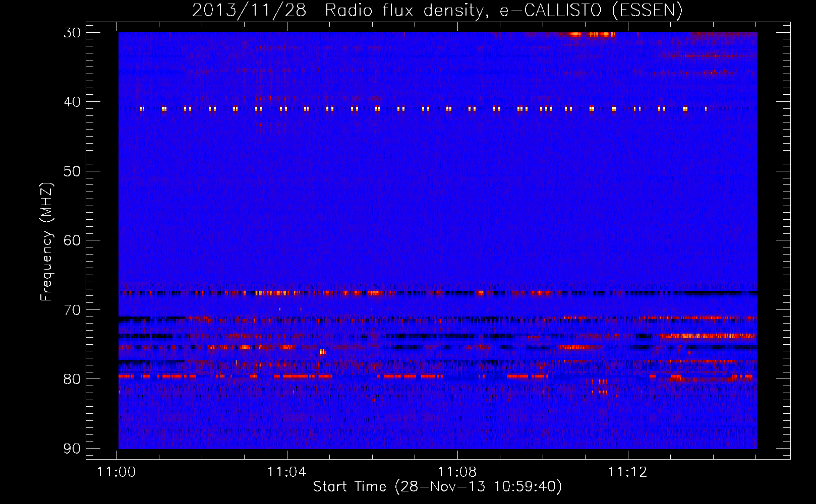The image size is (816, 504).
Task: Click the '11:04' time tick label
Action: coord(287,472)
